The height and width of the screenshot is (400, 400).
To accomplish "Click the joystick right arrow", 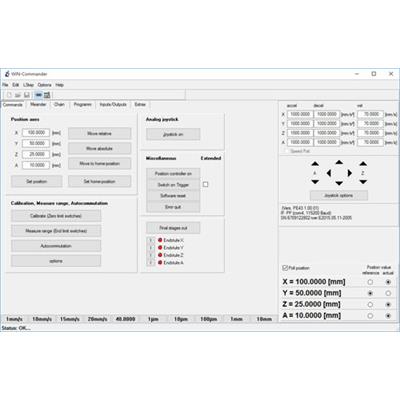I will [x=349, y=173].
